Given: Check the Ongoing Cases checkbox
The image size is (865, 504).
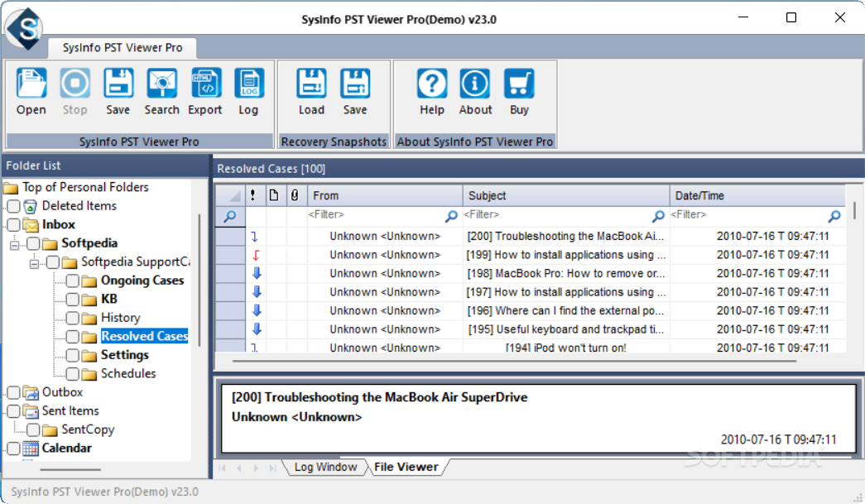Looking at the screenshot, I should pyautogui.click(x=72, y=281).
